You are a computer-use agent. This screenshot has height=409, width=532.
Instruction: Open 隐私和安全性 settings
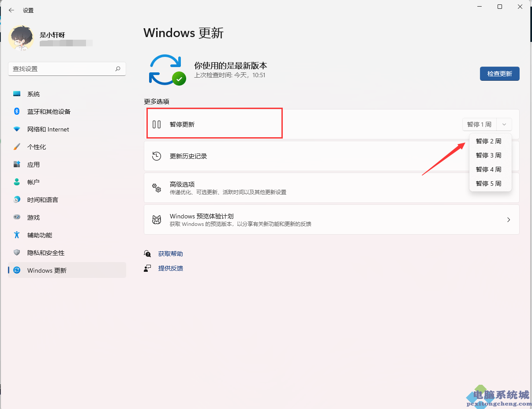tap(67, 253)
